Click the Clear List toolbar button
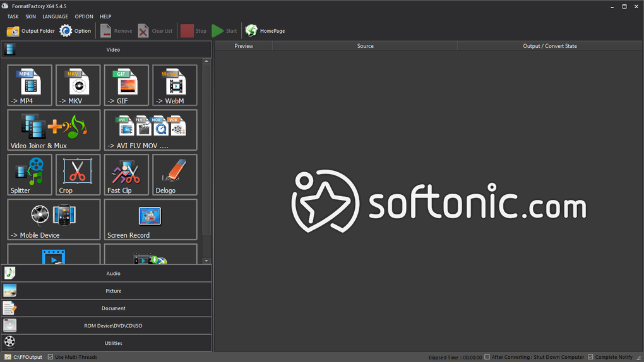 click(155, 31)
